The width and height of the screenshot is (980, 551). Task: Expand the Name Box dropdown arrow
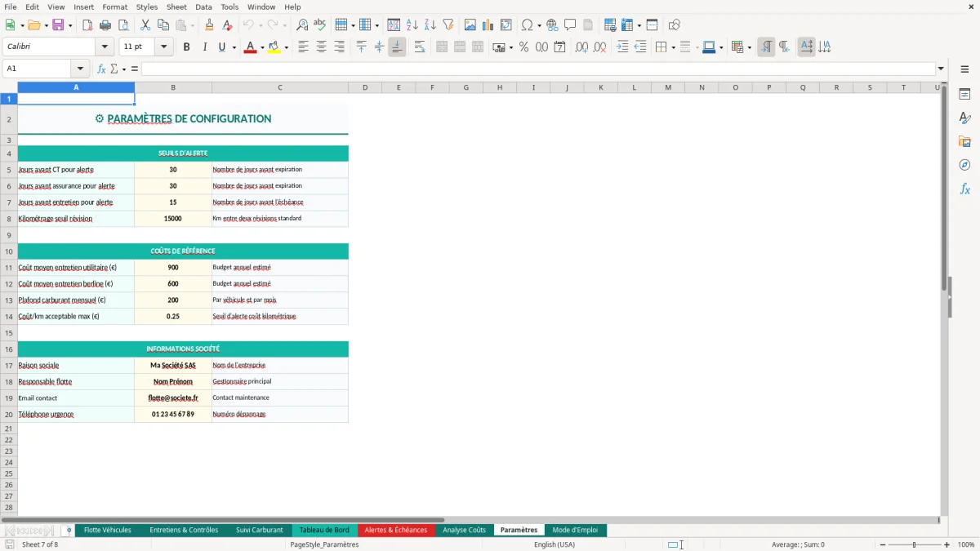(x=80, y=69)
